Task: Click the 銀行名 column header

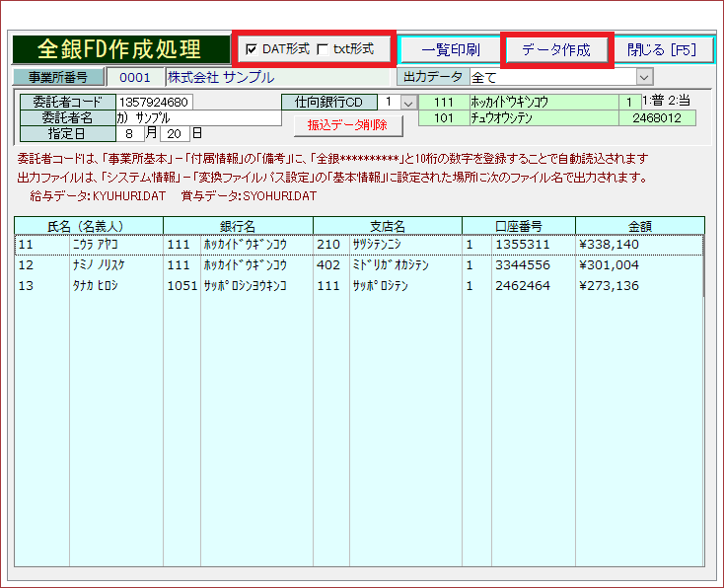Action: click(238, 225)
